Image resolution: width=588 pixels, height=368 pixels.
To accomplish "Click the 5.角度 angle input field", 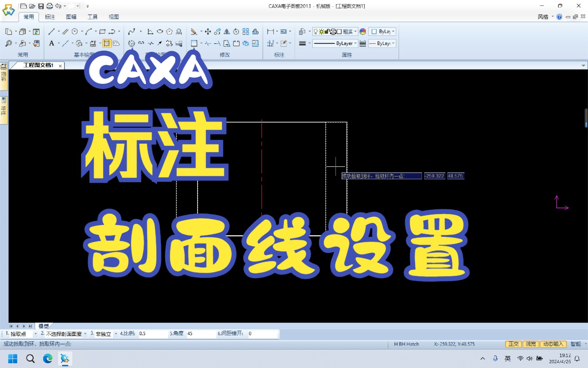I will pos(201,334).
